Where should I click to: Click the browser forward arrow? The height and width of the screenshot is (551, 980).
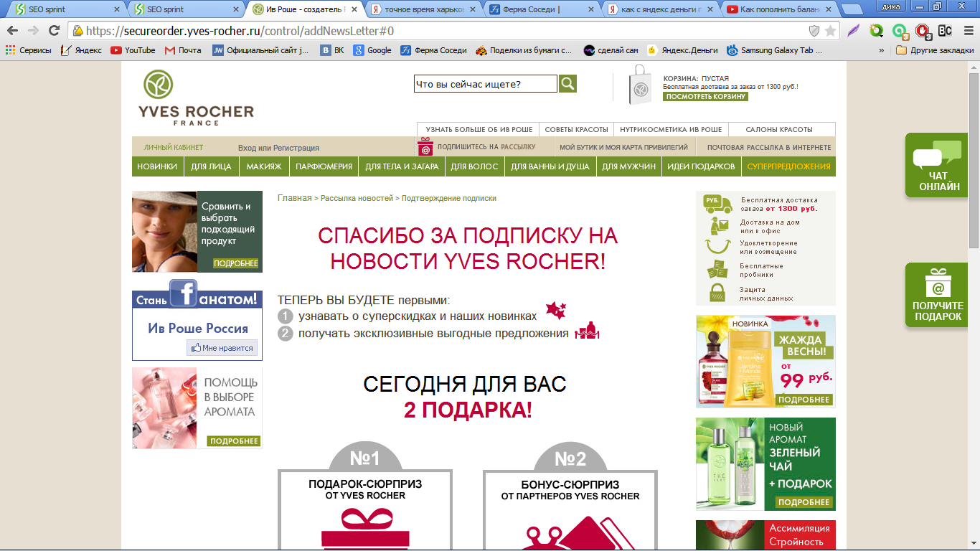tap(33, 31)
